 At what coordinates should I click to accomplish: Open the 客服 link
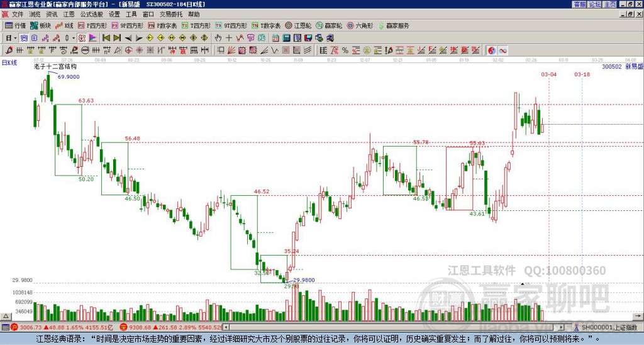[x=579, y=4]
